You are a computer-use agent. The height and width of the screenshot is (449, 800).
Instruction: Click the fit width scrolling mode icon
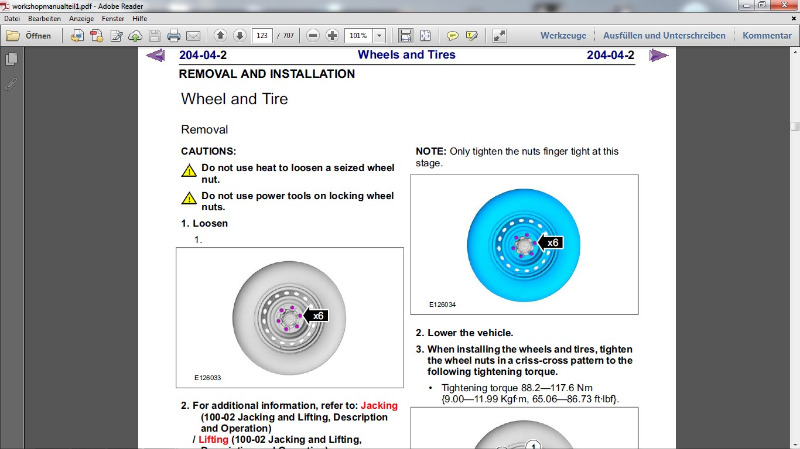406,36
